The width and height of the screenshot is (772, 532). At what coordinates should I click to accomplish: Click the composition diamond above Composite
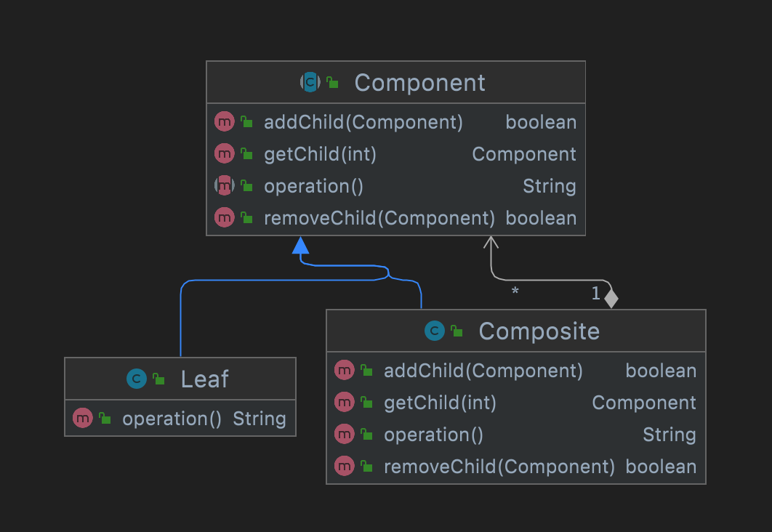pos(611,299)
